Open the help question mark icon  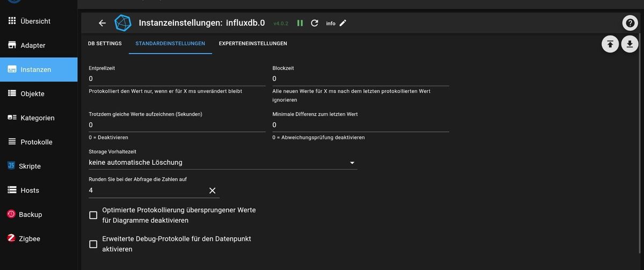coord(630,23)
